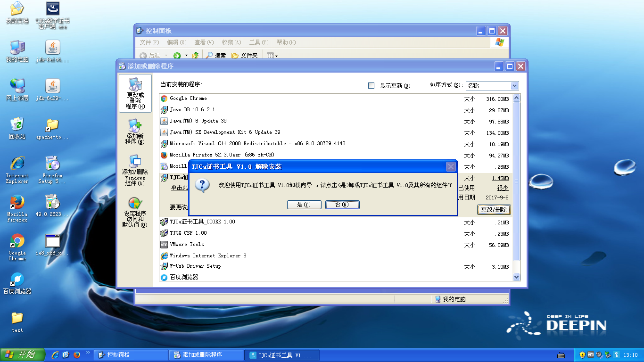Launch Internet Explorer from quick launch
The height and width of the screenshot is (362, 644).
[x=55, y=355]
